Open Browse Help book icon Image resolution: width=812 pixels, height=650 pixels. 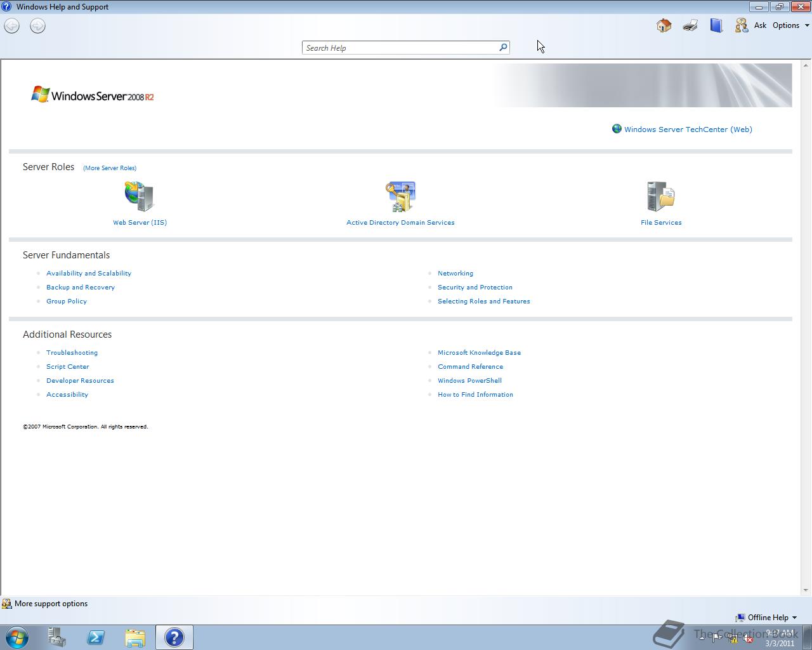[x=716, y=25]
